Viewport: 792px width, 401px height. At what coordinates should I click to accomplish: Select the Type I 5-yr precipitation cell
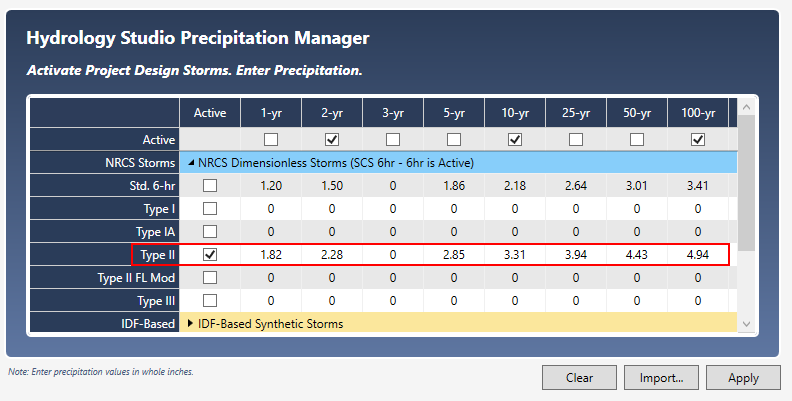pos(454,209)
